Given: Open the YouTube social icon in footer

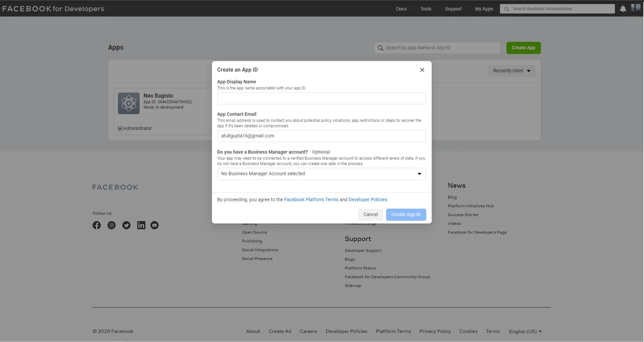Looking at the screenshot, I should (154, 225).
